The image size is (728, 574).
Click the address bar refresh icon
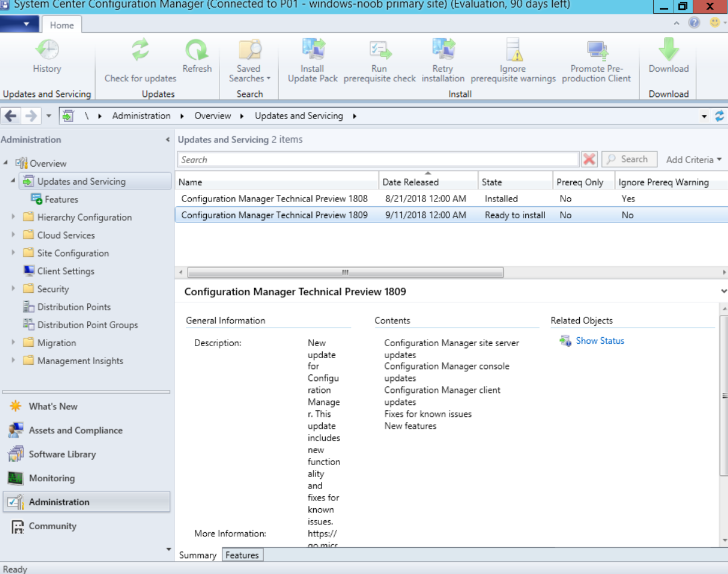(x=720, y=116)
